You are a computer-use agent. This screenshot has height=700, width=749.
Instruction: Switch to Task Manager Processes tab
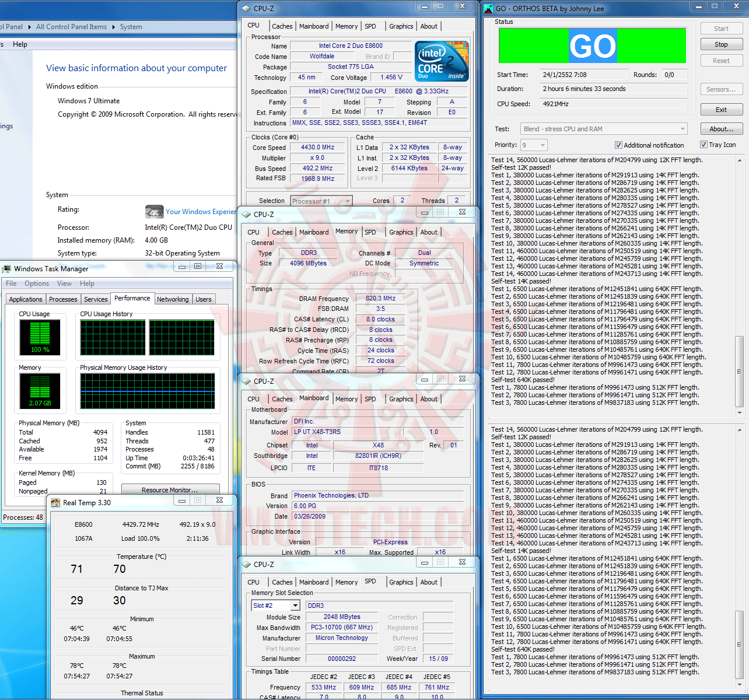pos(63,299)
